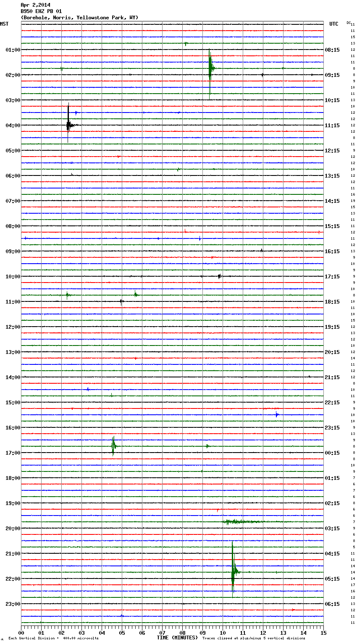Click the 23:00 MST time label
357x644 pixels.
coord(13,604)
